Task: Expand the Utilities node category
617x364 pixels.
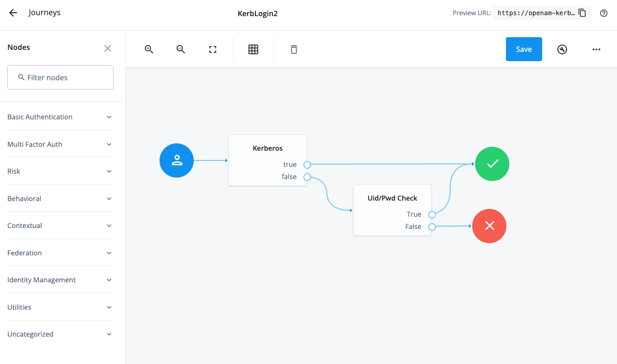Action: [x=60, y=307]
